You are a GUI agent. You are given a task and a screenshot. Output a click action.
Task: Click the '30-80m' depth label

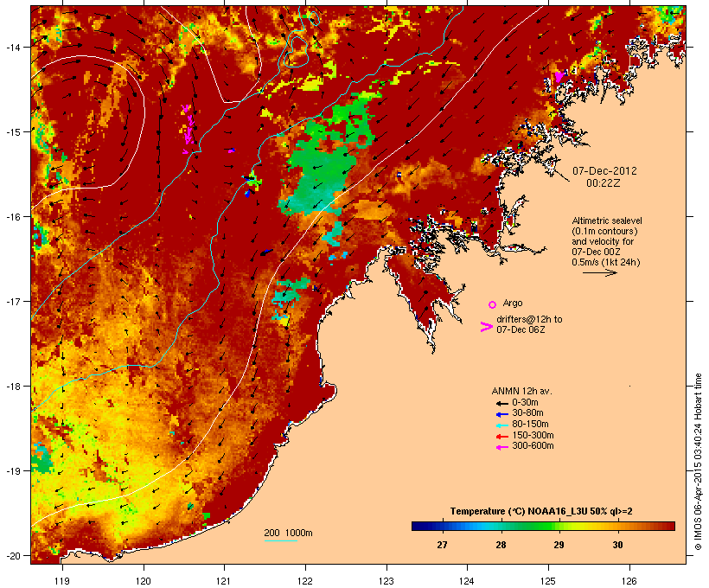point(527,413)
